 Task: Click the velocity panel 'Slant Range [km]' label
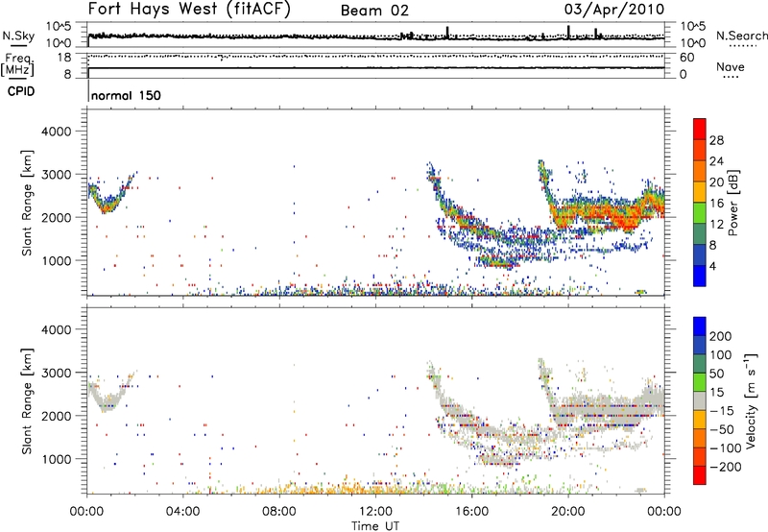click(28, 400)
